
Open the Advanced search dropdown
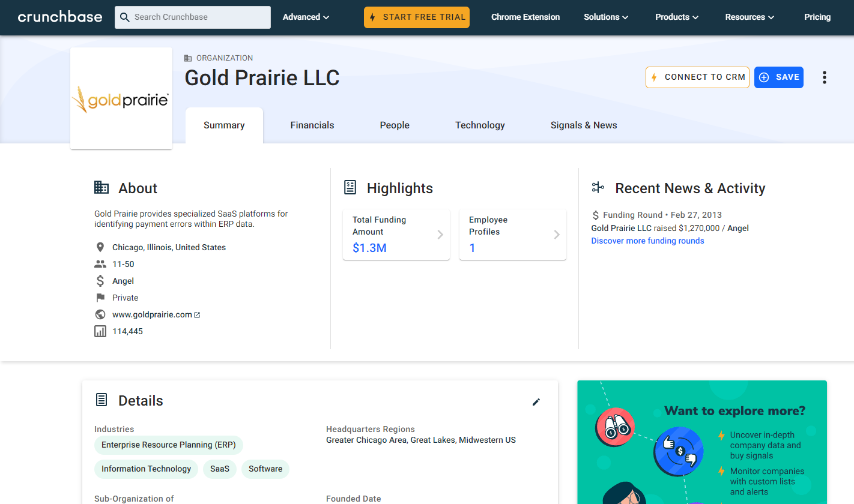point(306,17)
